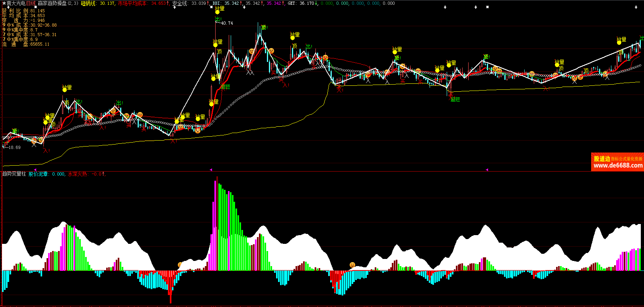The image size is (644, 307).
Task: Click the red 水深火热 label
Action: (x=77, y=174)
